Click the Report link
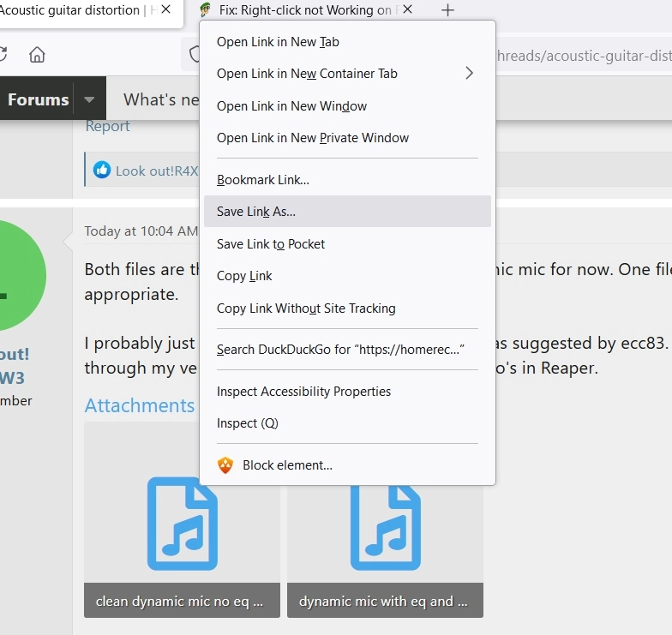The width and height of the screenshot is (672, 635). (108, 126)
